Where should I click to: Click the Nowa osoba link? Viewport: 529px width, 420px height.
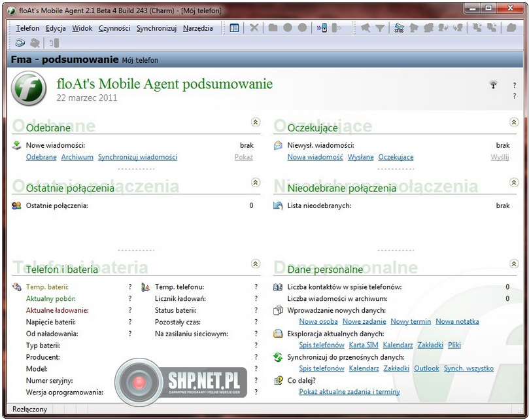(x=318, y=322)
